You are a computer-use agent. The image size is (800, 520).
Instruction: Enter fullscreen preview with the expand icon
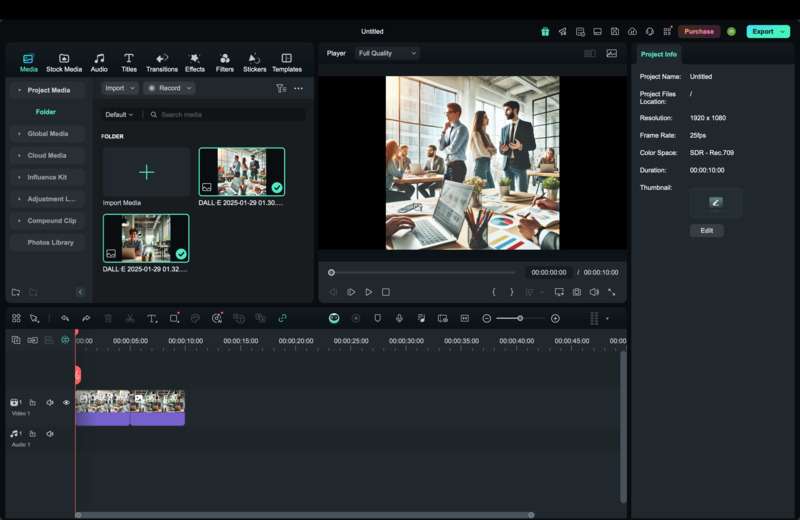611,292
